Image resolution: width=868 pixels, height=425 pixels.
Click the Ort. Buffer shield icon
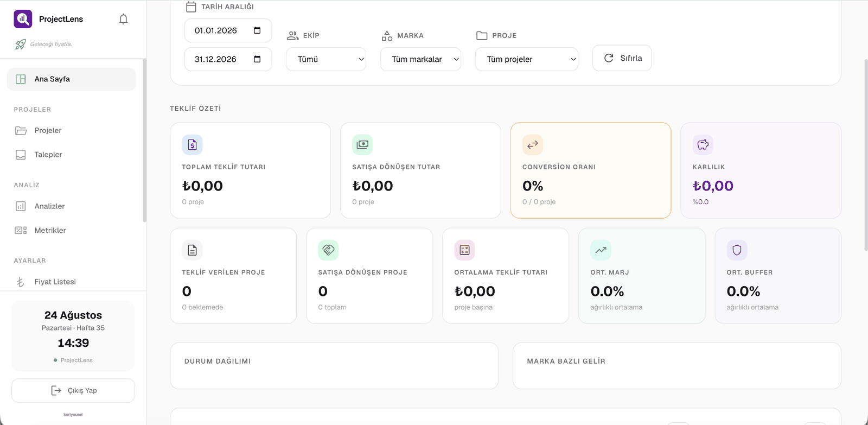(x=737, y=250)
